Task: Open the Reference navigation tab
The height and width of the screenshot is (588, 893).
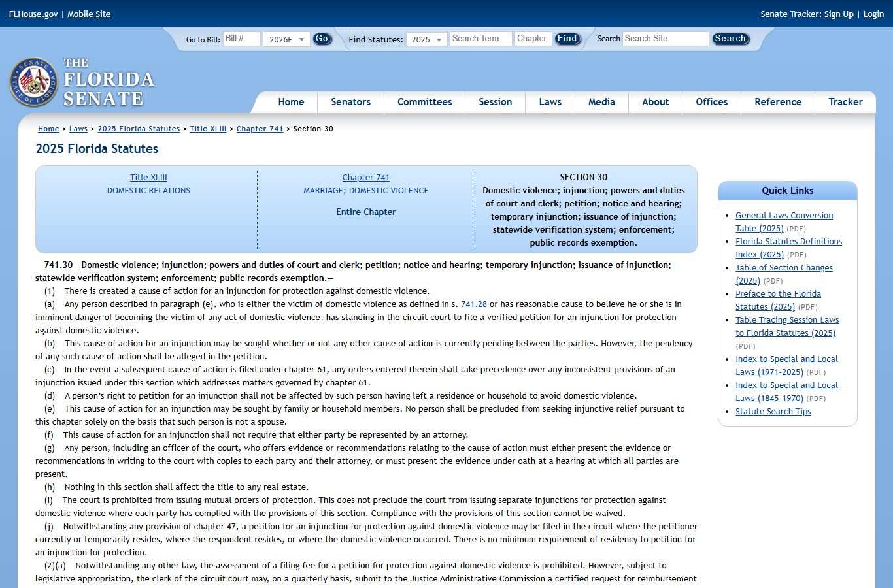Action: pos(778,102)
